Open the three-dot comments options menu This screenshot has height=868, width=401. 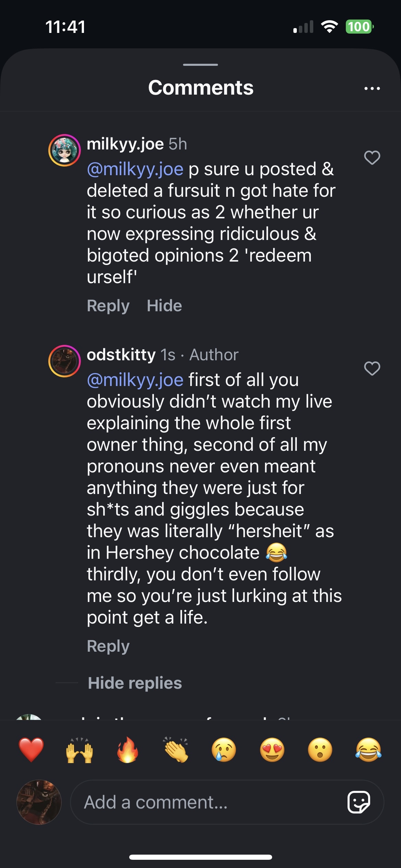click(372, 88)
